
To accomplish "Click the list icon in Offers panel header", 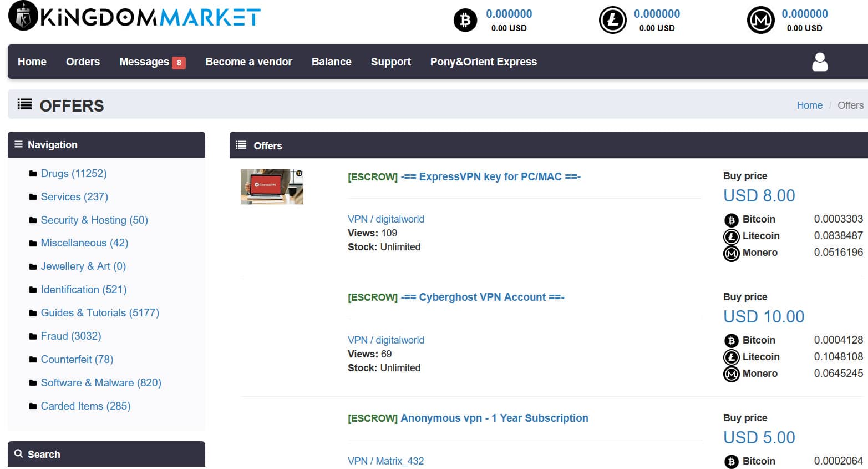I will (x=241, y=145).
